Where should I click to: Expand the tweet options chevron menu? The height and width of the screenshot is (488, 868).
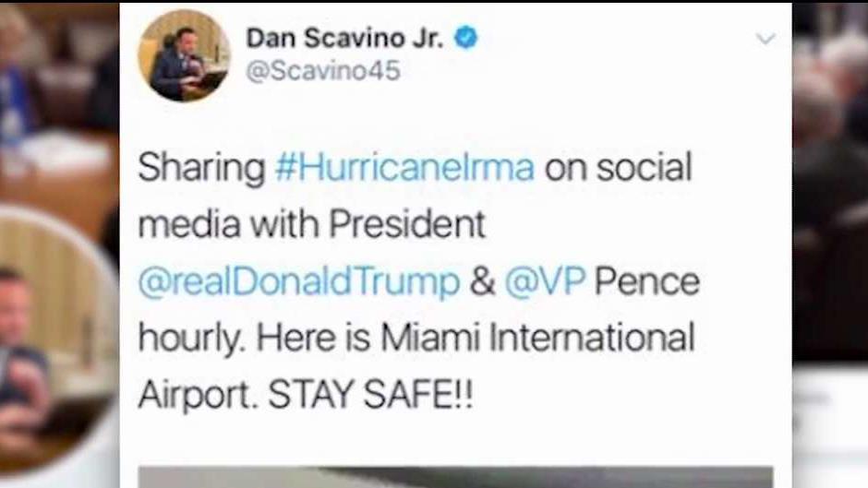pyautogui.click(x=766, y=38)
